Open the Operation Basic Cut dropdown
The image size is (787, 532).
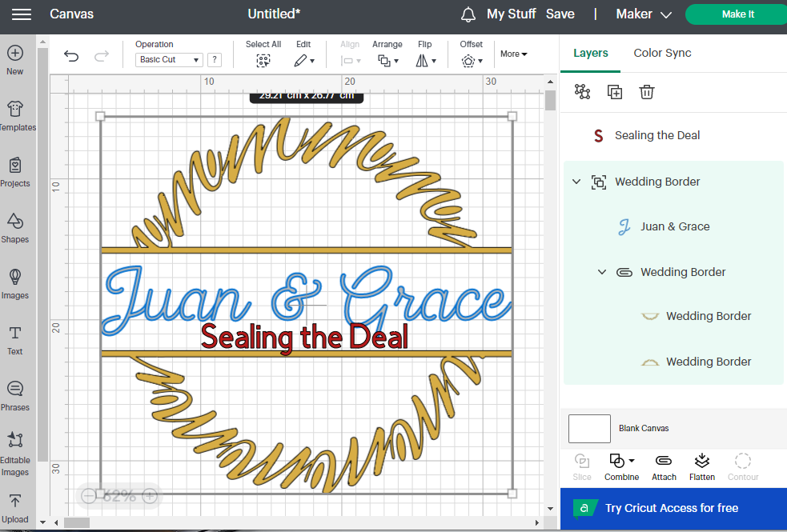[170, 60]
